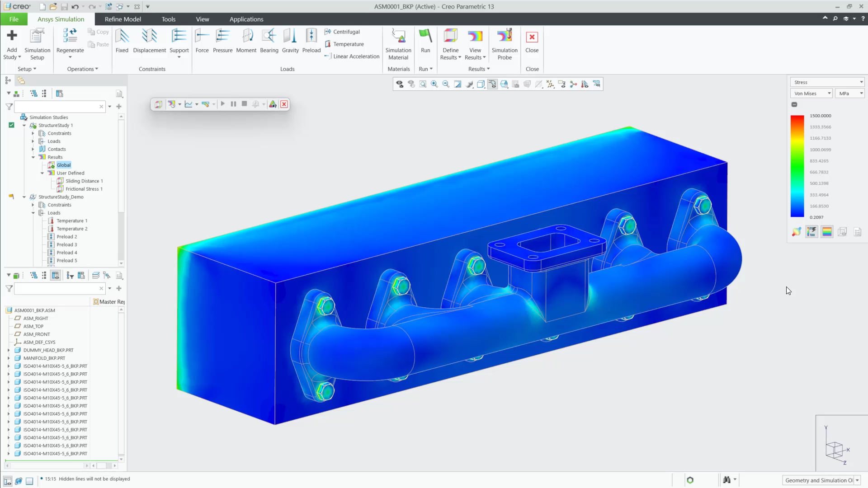Play the result animation
The image size is (868, 488).
[222, 104]
